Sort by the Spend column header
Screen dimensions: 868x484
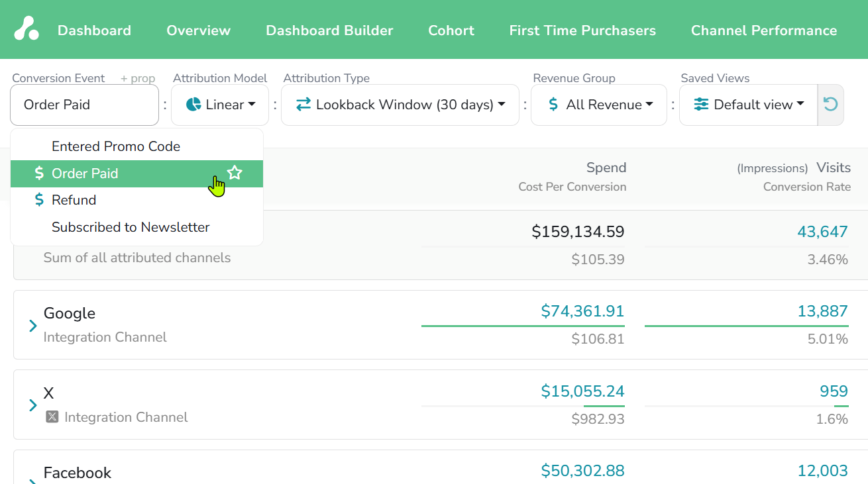point(606,168)
